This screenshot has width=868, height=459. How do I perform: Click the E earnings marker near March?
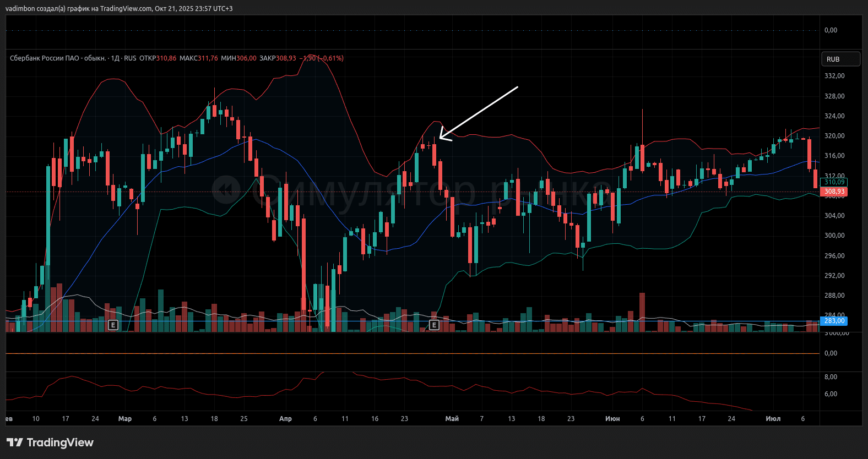pos(113,325)
